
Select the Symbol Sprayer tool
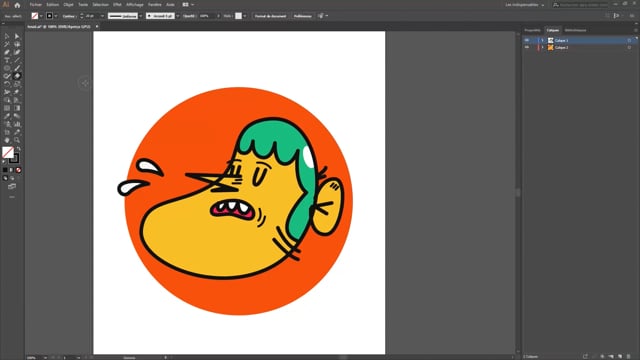pos(7,124)
